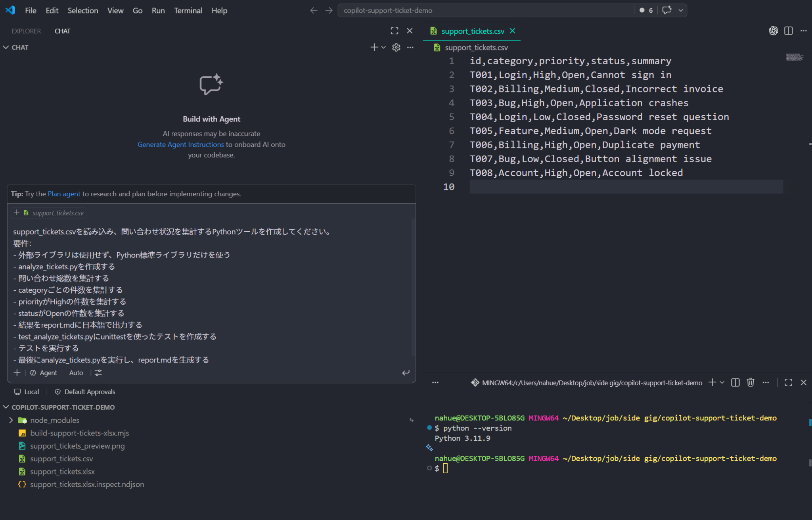Add attachment with bottom plus icon
Viewport: 812px width, 520px height.
coord(17,373)
